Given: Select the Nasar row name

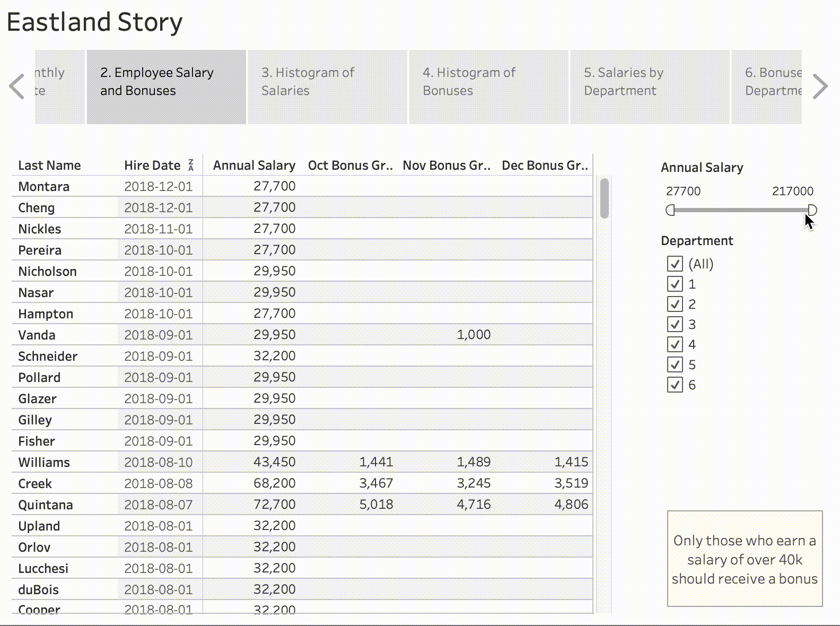Looking at the screenshot, I should pyautogui.click(x=36, y=293).
